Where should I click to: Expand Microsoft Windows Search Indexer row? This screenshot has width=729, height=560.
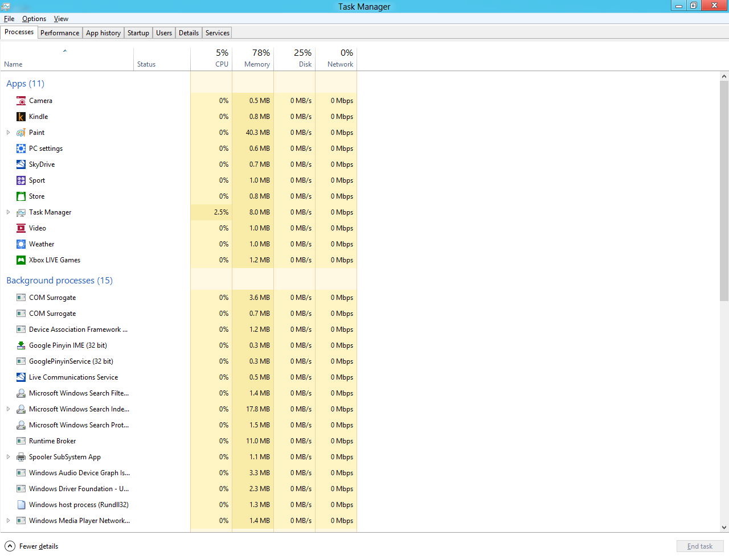(x=8, y=409)
